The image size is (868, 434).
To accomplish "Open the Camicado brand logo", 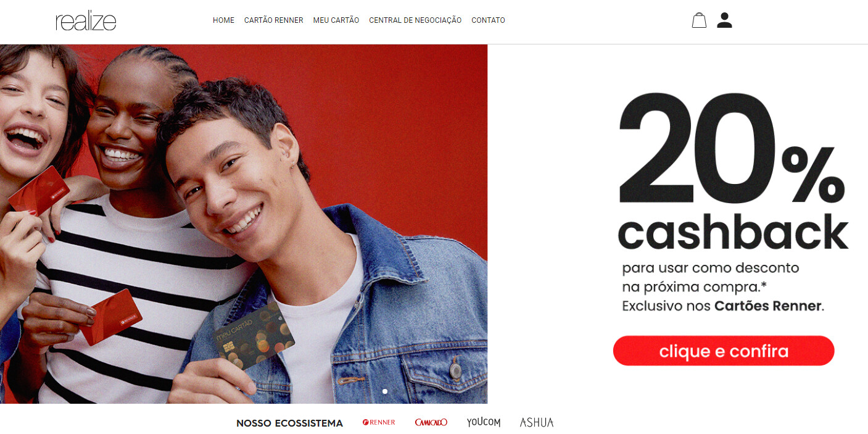I will pyautogui.click(x=431, y=422).
